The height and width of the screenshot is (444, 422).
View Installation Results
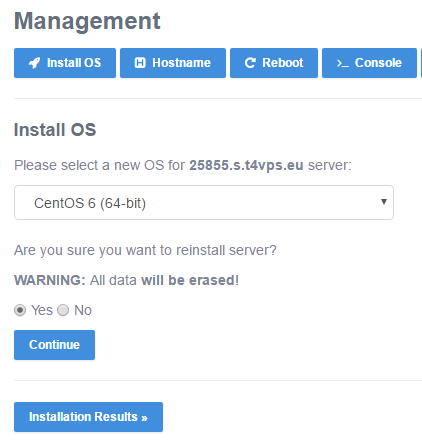tap(88, 417)
